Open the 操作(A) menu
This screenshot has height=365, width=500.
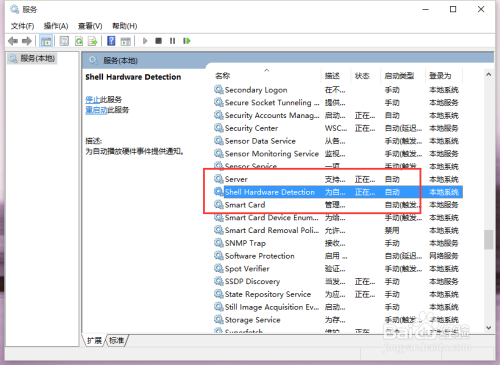coord(56,26)
